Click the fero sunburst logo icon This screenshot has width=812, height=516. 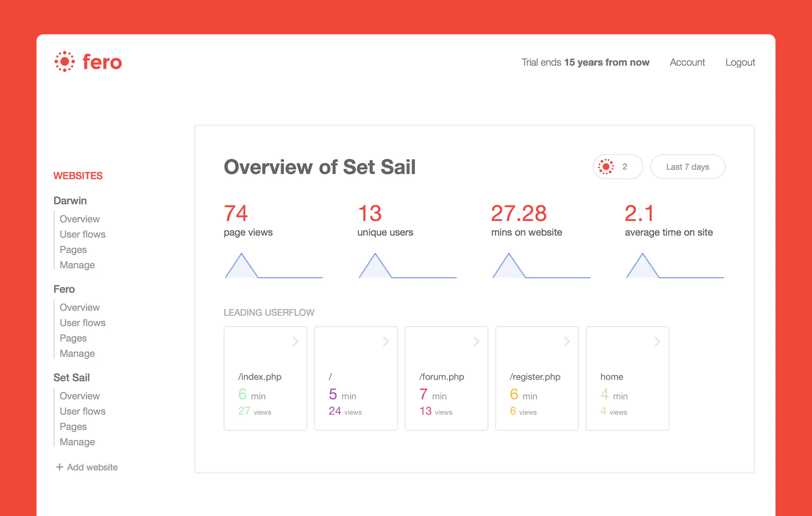(x=65, y=61)
